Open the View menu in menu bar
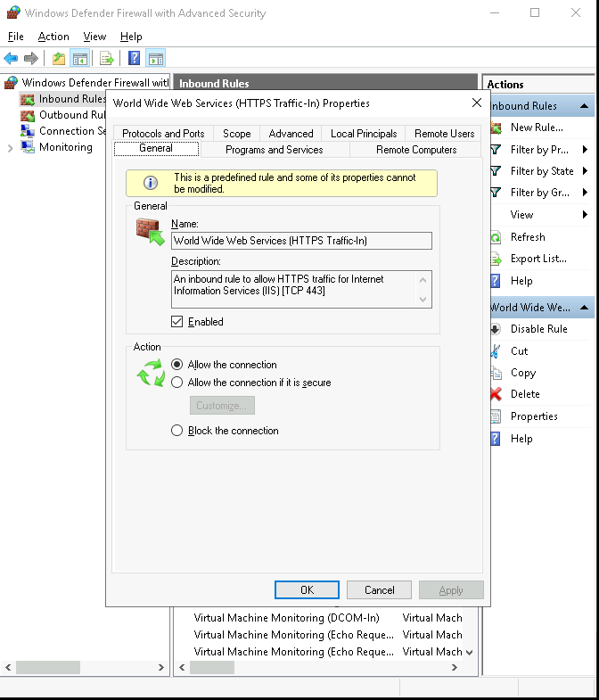The image size is (599, 700). point(94,37)
